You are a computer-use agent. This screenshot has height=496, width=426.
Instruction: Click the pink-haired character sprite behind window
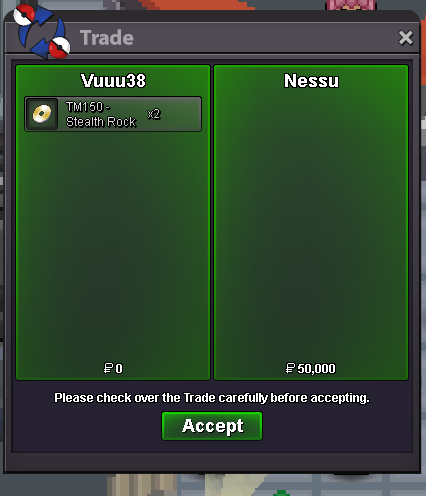(351, 5)
